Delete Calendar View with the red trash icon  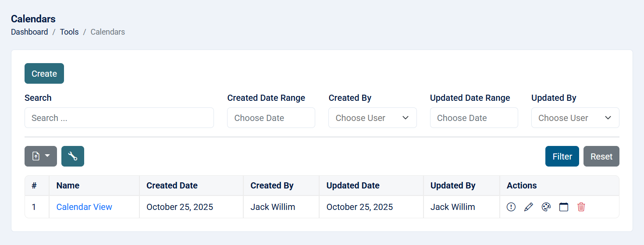(581, 207)
